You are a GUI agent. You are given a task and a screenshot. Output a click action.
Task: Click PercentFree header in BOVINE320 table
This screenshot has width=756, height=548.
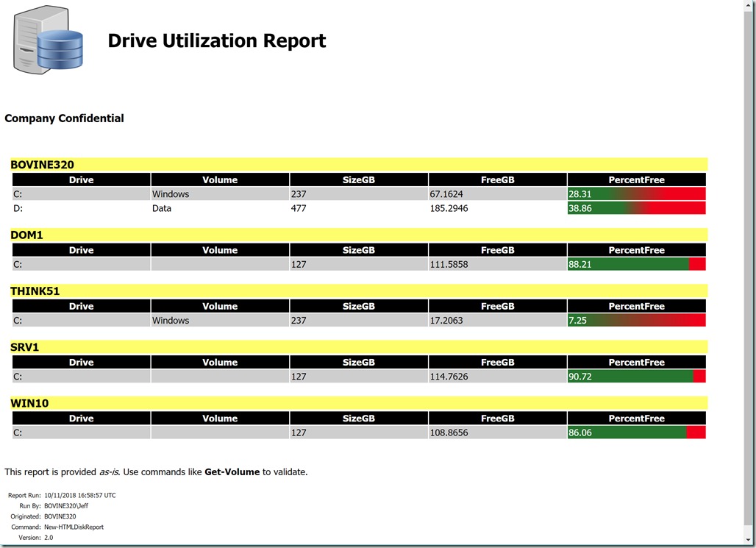pyautogui.click(x=636, y=180)
